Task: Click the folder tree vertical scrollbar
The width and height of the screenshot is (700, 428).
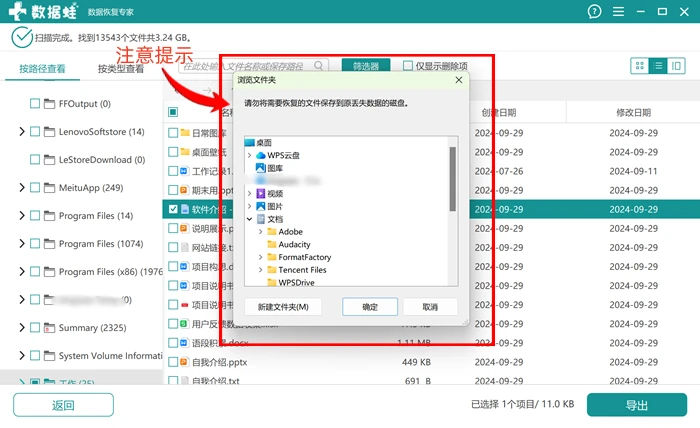Action: tap(453, 179)
